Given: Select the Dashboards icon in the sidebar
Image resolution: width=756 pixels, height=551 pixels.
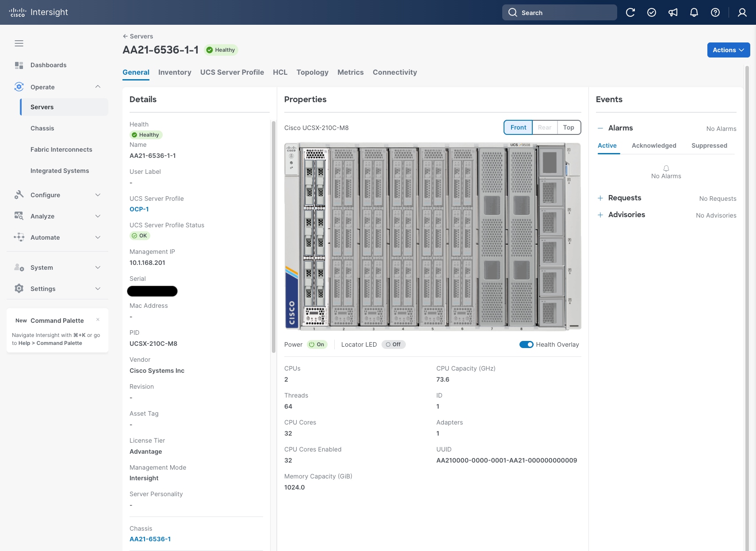Looking at the screenshot, I should point(19,65).
